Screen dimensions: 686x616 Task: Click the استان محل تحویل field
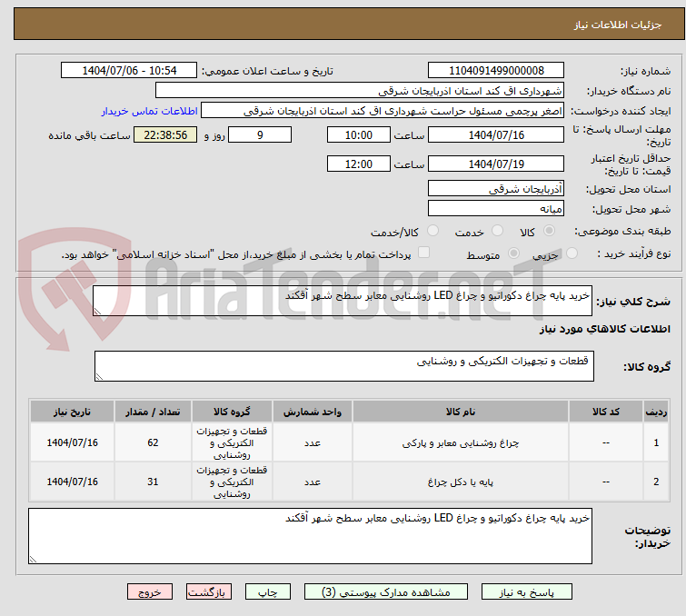click(x=496, y=189)
